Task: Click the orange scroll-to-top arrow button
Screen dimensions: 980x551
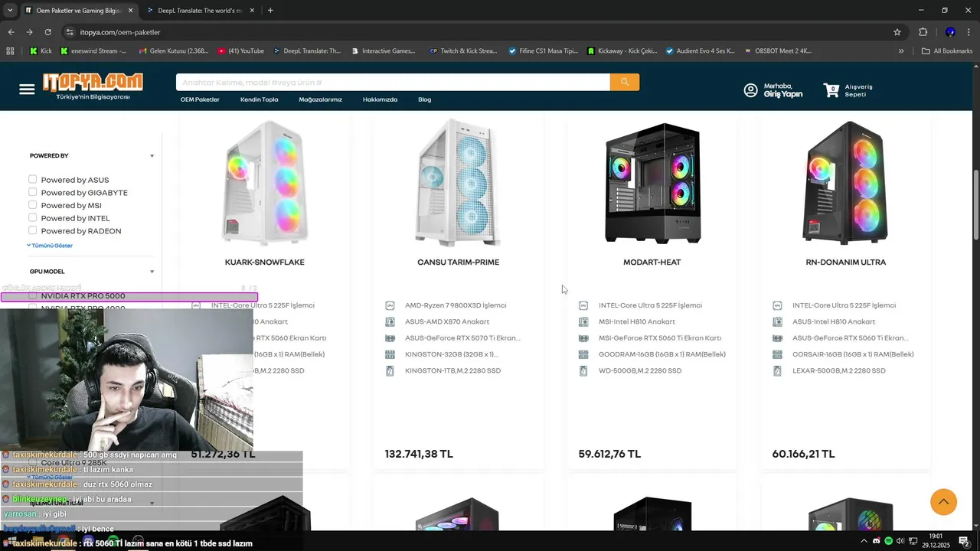Action: click(944, 501)
